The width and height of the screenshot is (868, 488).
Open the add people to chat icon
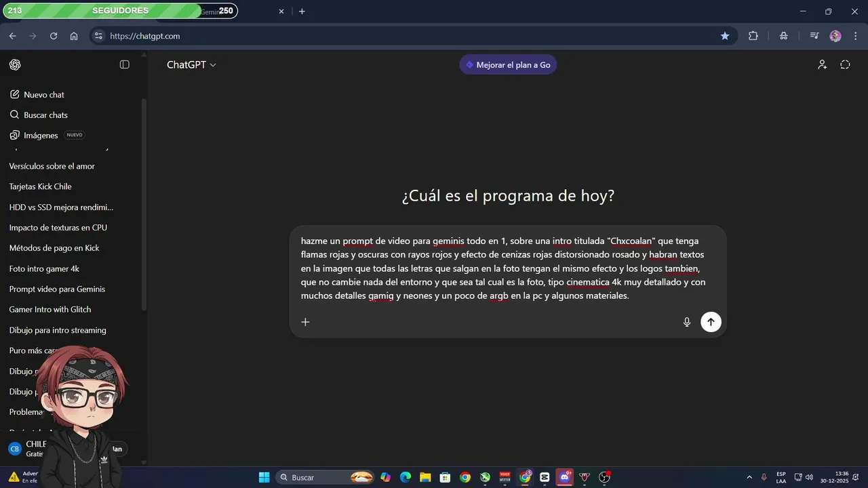[822, 64]
